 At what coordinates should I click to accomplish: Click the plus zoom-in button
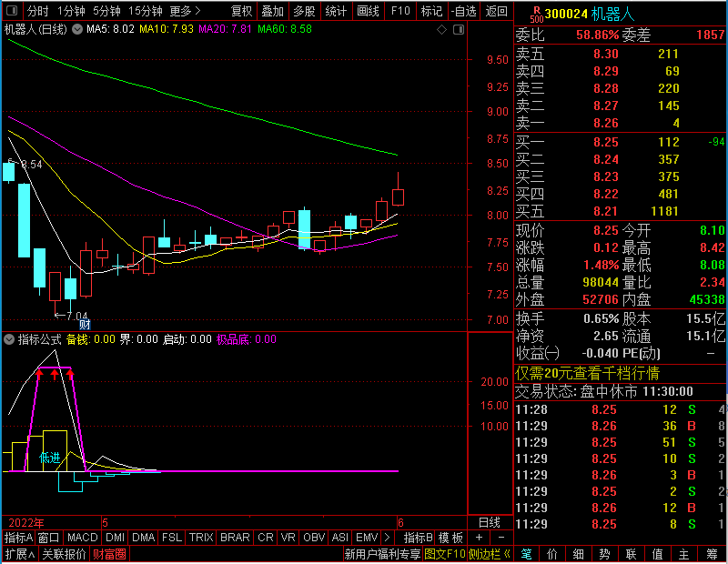(480, 538)
